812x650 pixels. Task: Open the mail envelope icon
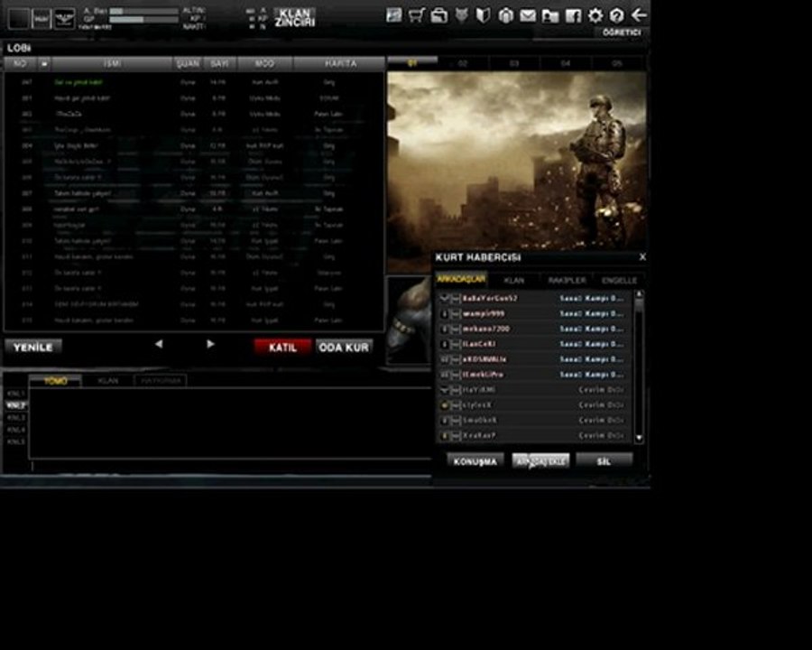[528, 16]
